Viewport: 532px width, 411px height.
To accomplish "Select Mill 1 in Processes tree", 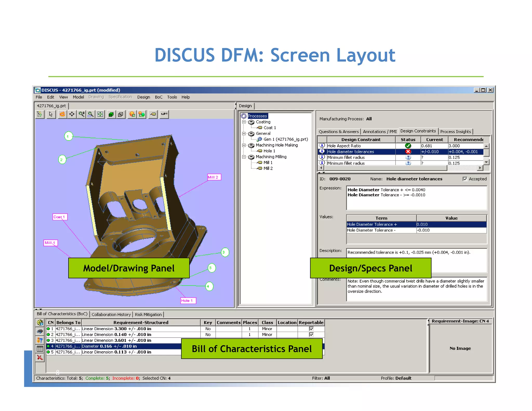I will 268,163.
